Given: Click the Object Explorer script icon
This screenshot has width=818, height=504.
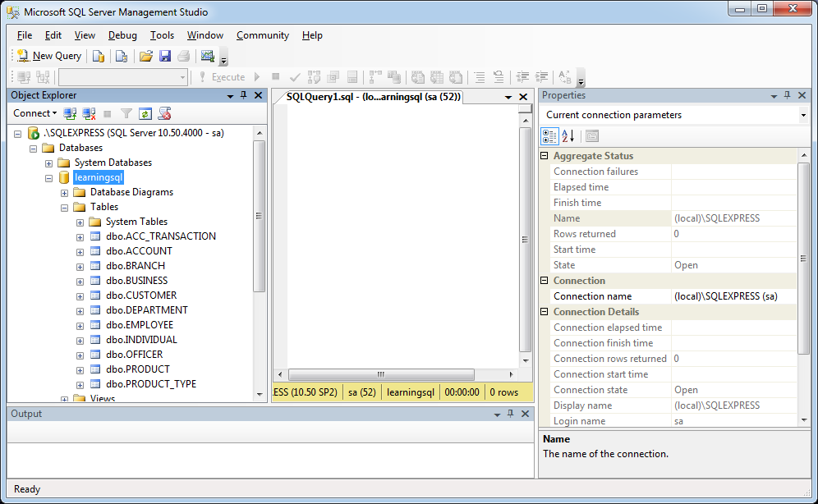Looking at the screenshot, I should (x=165, y=113).
